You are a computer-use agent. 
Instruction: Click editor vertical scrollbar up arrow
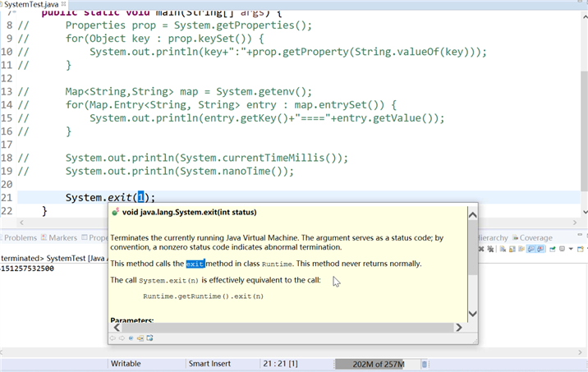click(585, 16)
